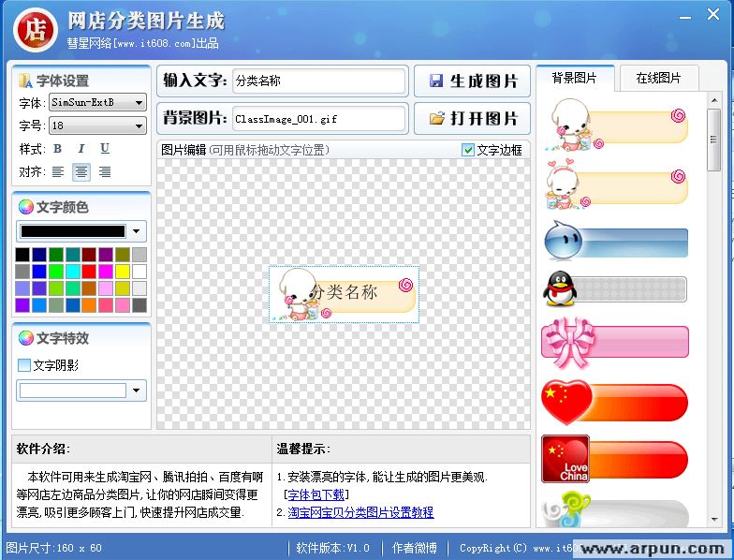Viewport: 734px width, 560px height.
Task: Pick the orange color swatch in bottom row
Action: (x=89, y=305)
